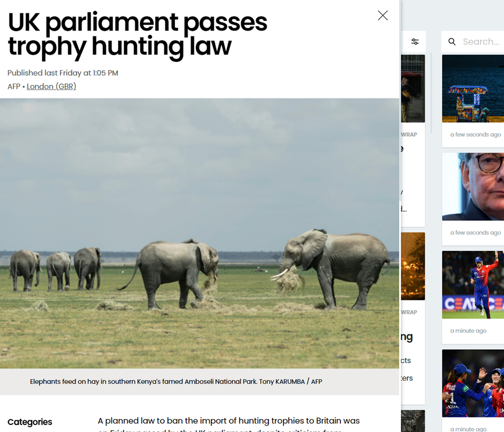Open the photo of man with glasses
504x432 pixels.
click(473, 187)
